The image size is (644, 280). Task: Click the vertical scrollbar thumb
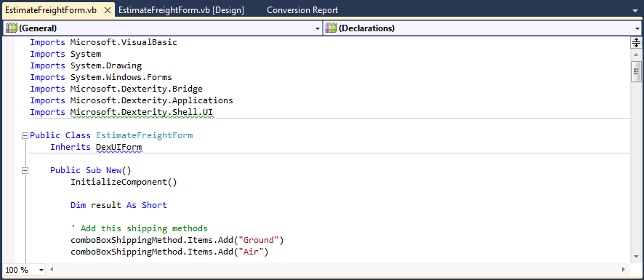pos(636,72)
